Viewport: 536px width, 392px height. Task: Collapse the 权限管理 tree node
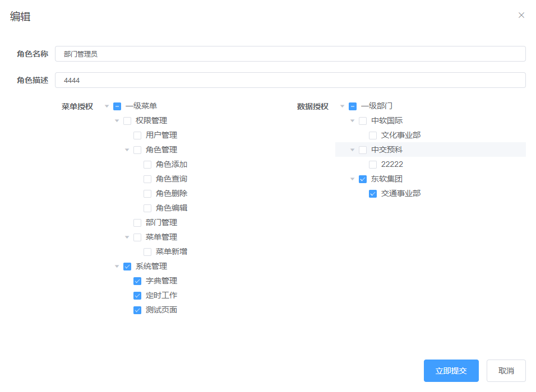117,120
